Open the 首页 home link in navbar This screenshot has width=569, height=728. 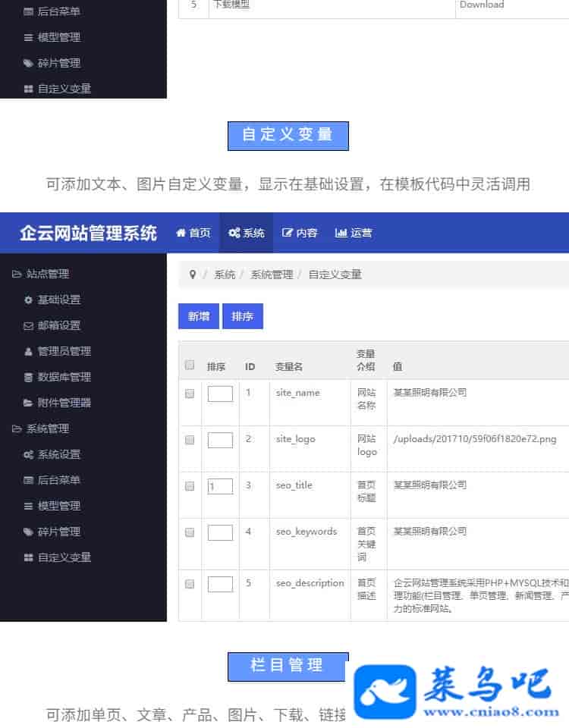tap(193, 233)
